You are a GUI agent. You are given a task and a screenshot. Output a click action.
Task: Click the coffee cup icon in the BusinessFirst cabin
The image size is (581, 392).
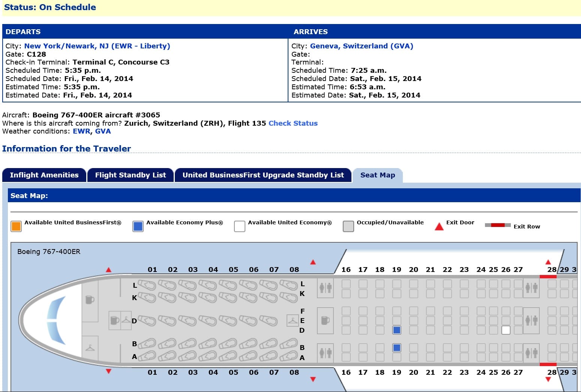click(x=90, y=300)
